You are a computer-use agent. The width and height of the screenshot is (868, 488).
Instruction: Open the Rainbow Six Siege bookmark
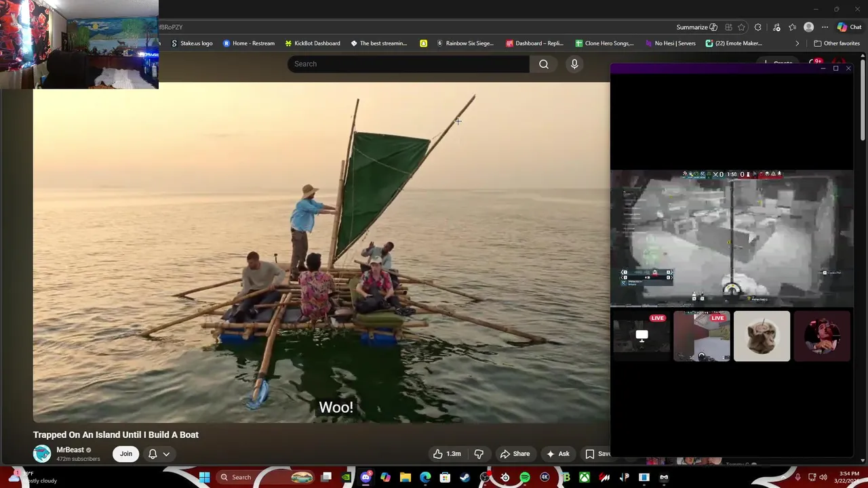pos(465,43)
